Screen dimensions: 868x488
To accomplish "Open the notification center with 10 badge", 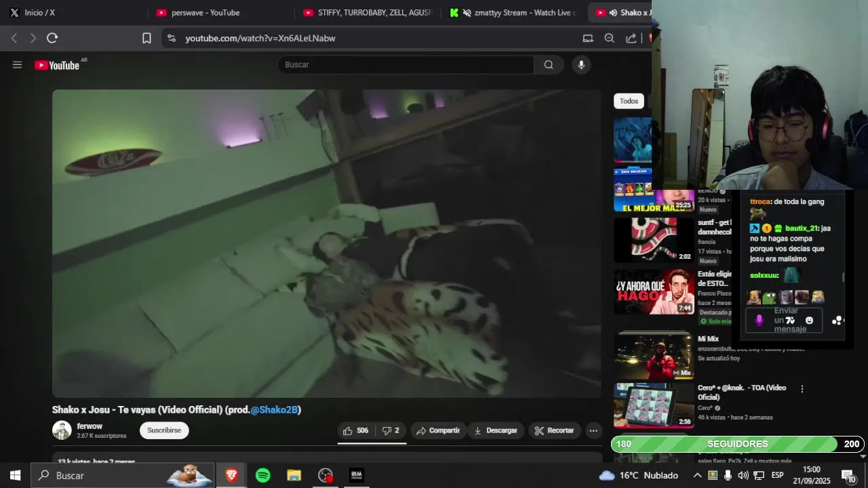I will (848, 476).
